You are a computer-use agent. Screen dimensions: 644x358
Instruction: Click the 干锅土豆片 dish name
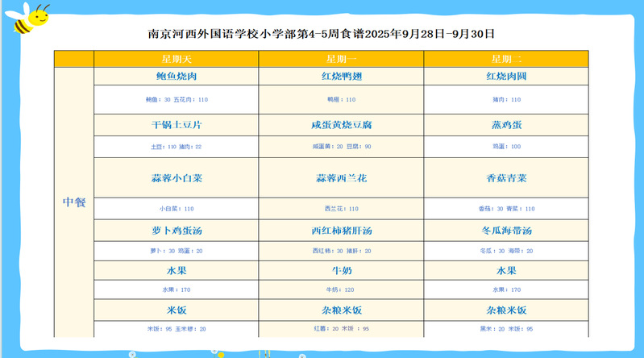176,125
